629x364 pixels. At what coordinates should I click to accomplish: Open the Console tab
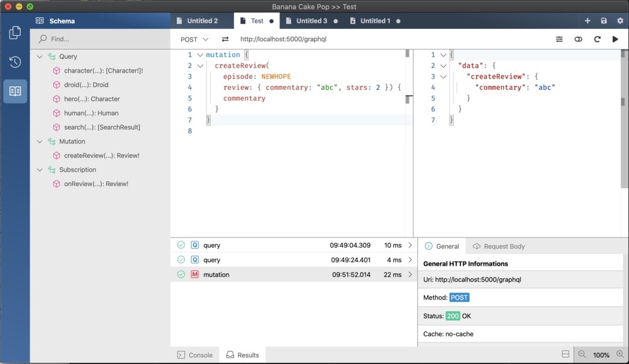[x=195, y=355]
